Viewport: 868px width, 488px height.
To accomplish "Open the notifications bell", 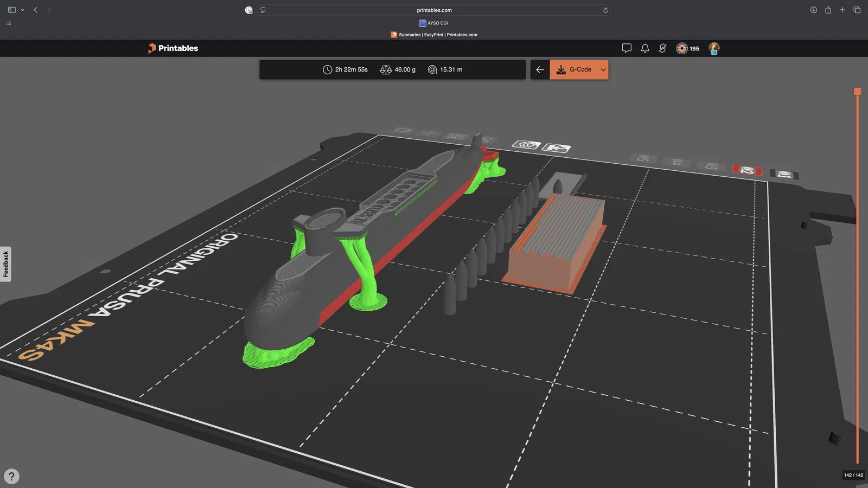I will click(645, 48).
